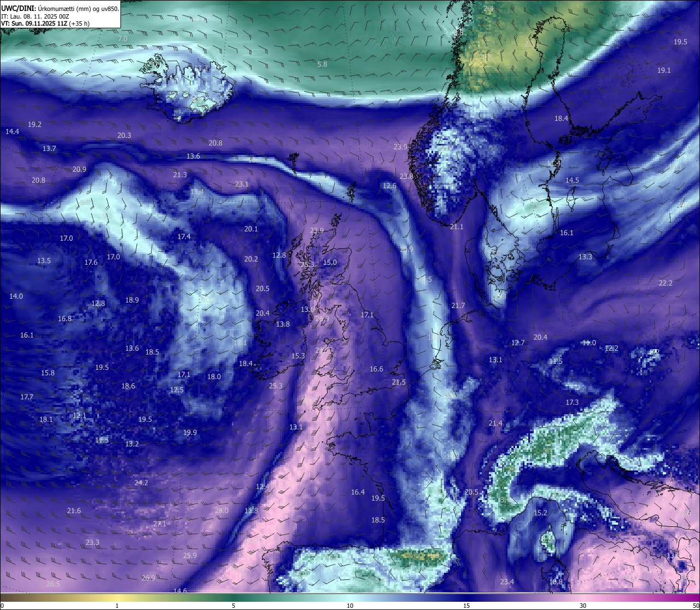
Task: Click the 22.2 wind value
Action: (666, 283)
